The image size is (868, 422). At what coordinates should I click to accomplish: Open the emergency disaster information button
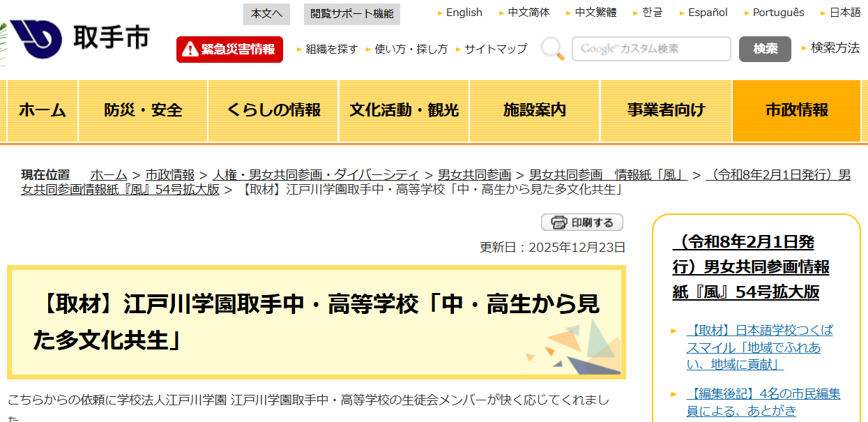point(229,50)
